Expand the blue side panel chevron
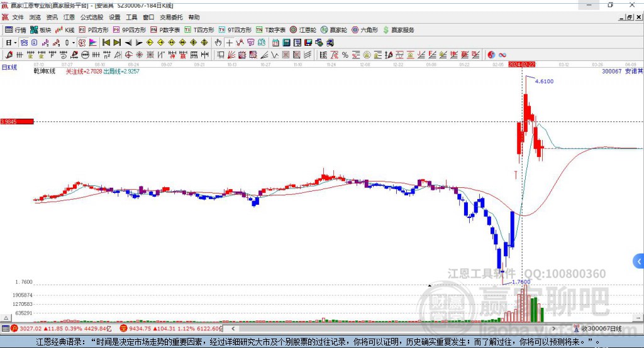 tap(639, 261)
